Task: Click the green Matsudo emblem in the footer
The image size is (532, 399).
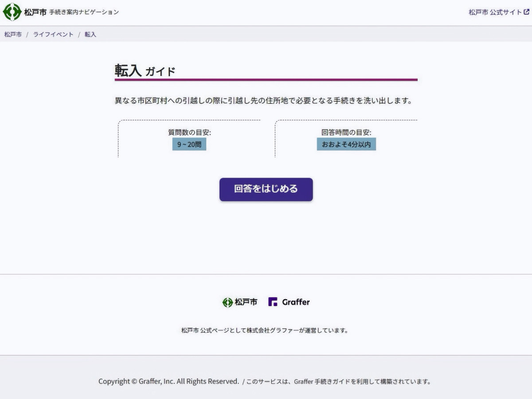Action: click(227, 302)
